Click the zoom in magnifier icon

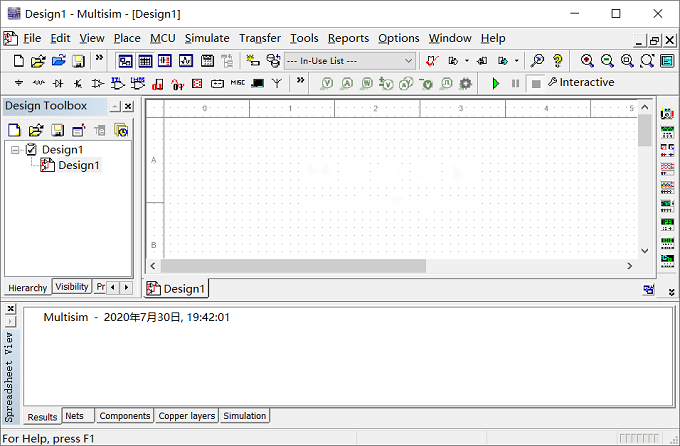tap(587, 61)
